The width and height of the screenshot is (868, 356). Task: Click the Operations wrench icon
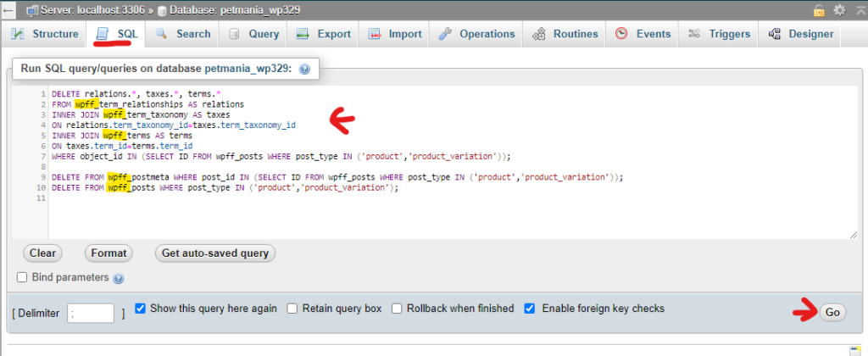(445, 34)
